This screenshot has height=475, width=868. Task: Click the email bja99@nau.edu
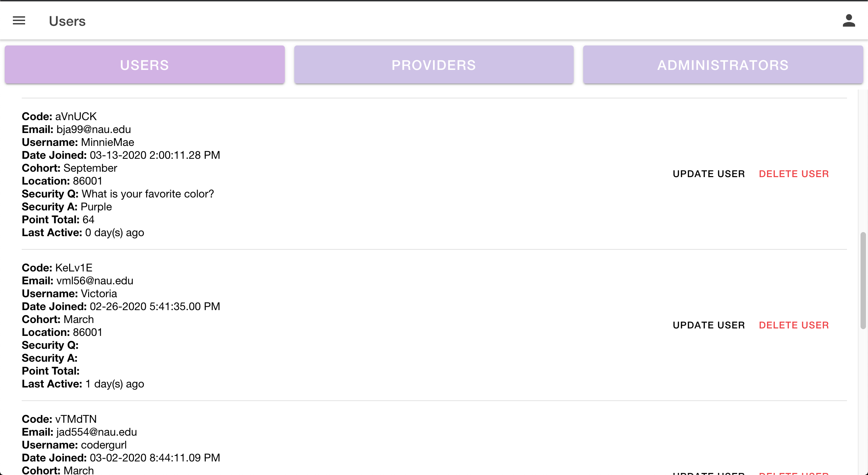pos(94,129)
